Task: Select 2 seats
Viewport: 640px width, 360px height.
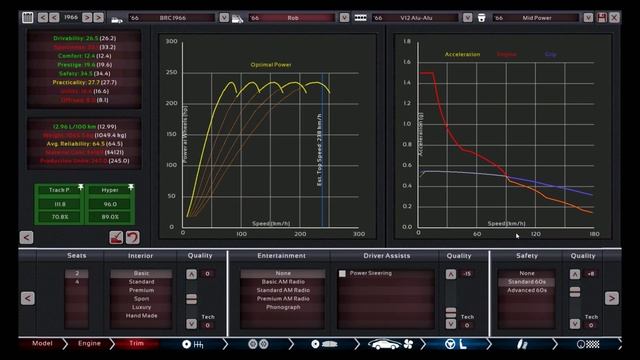Action: (77, 273)
